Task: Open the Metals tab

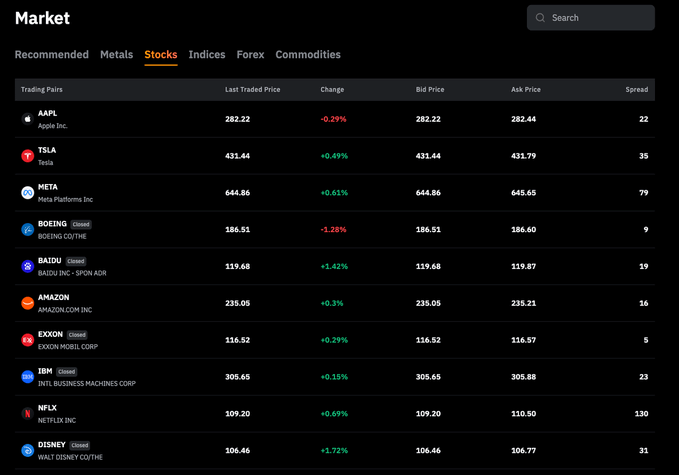Action: (x=116, y=55)
